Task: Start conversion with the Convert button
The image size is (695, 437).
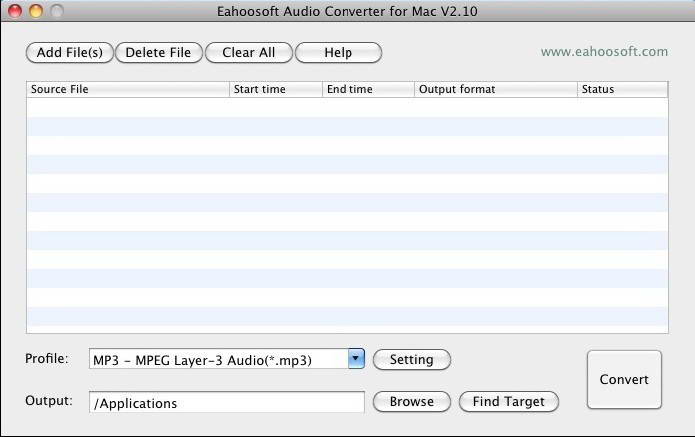Action: point(624,379)
